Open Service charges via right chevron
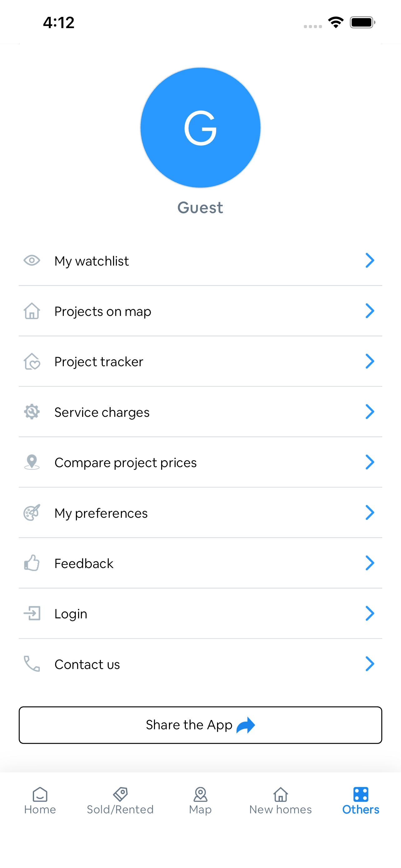Screen dimensions: 401x868 (x=370, y=412)
